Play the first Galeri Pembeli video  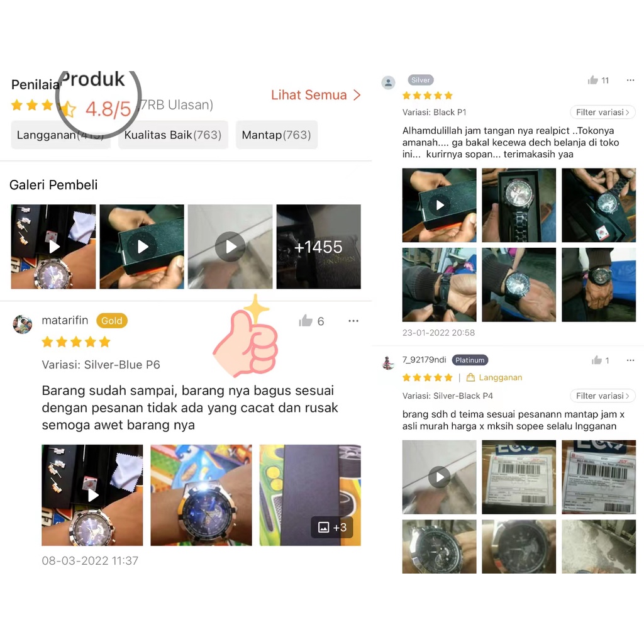53,247
